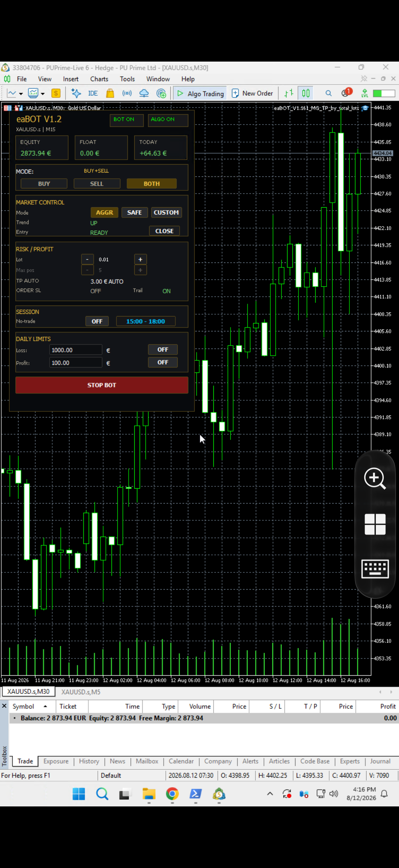Image resolution: width=399 pixels, height=868 pixels.
Task: Open the Charts menu
Action: click(x=99, y=79)
